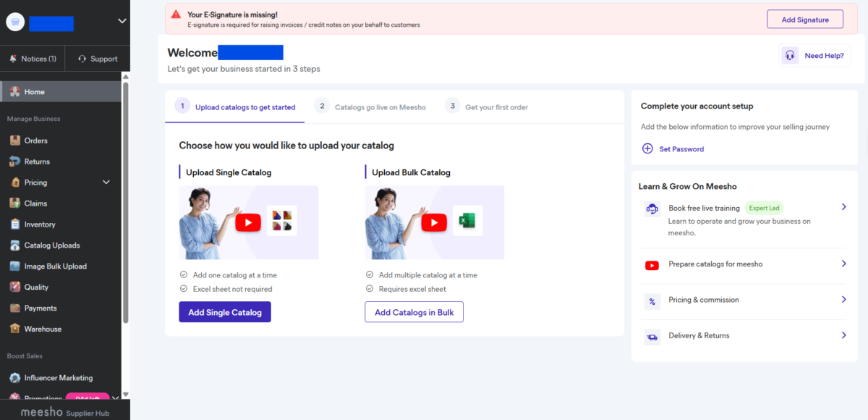868x420 pixels.
Task: Open Warehouse menu item
Action: [x=61, y=329]
